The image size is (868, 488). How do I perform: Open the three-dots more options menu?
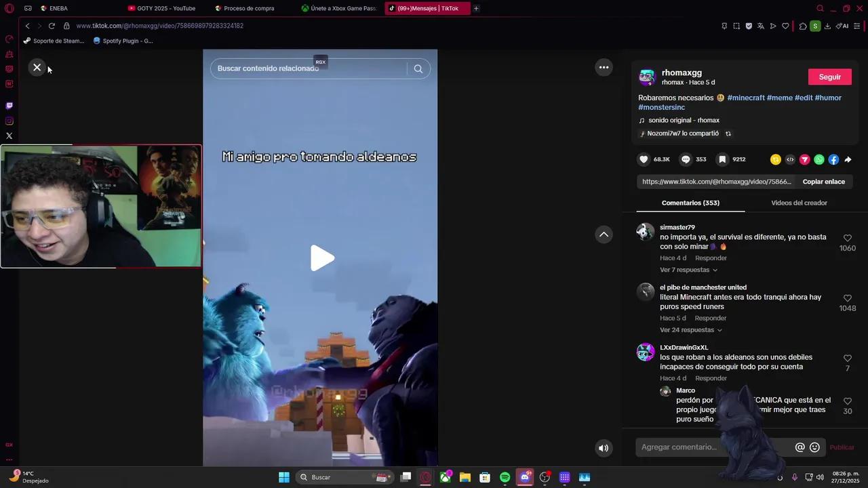[604, 67]
